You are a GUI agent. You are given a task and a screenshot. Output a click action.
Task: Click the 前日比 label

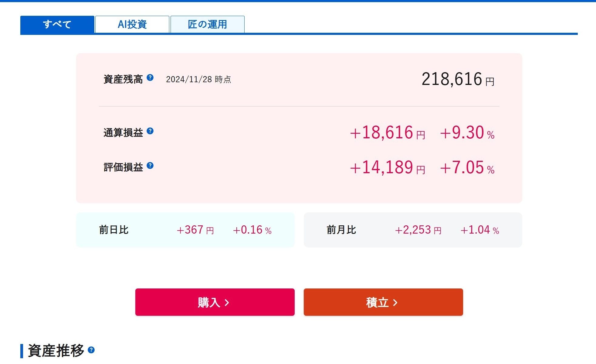tap(113, 230)
